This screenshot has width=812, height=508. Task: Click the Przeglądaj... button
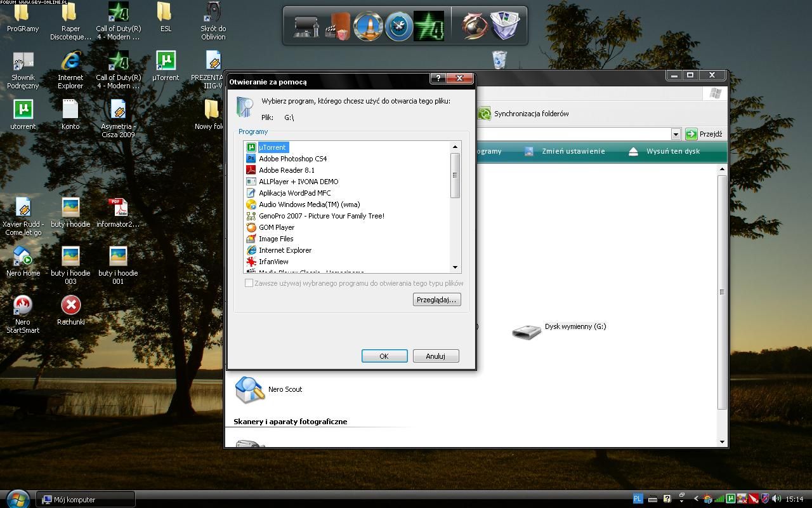436,300
